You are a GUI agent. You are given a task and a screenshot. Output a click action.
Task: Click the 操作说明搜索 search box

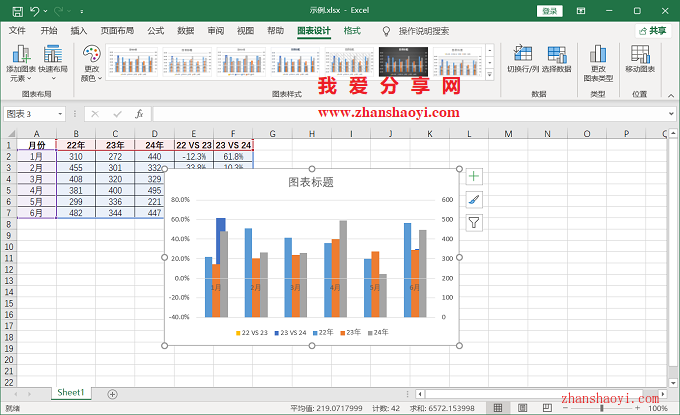point(424,31)
